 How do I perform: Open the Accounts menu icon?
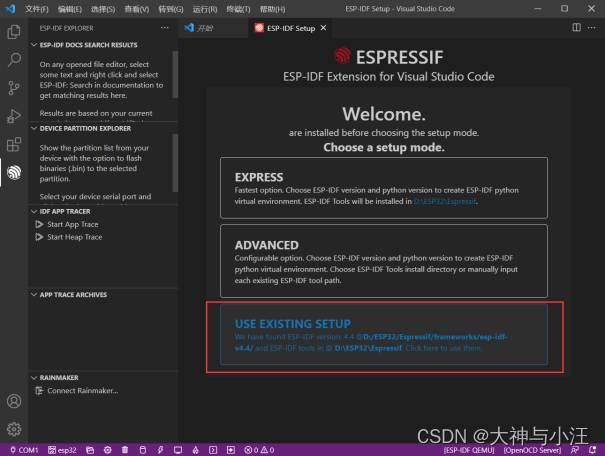(x=14, y=401)
